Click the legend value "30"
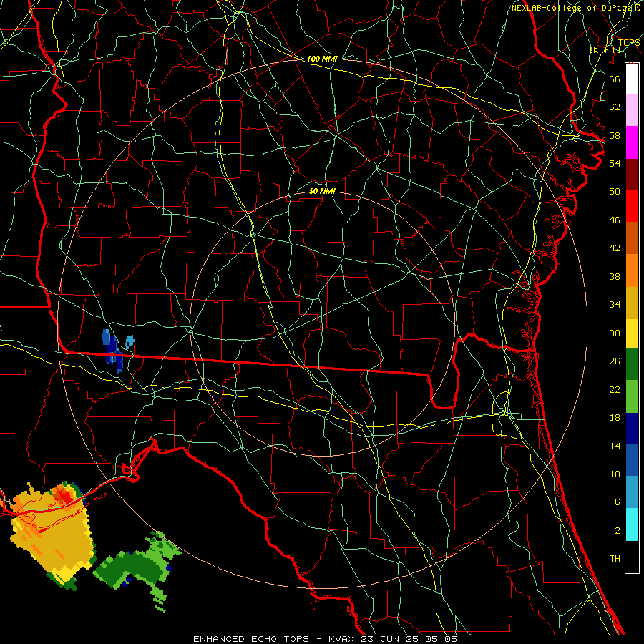Viewport: 644px width, 644px height. [615, 333]
